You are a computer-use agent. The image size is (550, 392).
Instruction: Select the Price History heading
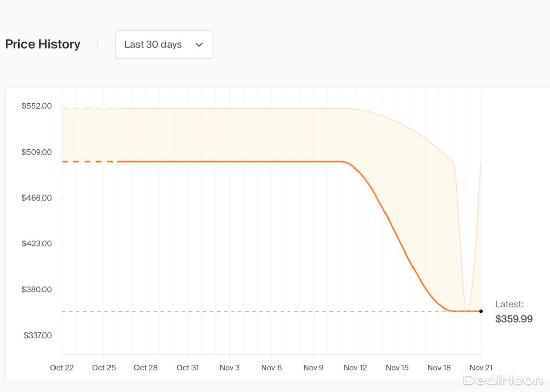pos(43,44)
